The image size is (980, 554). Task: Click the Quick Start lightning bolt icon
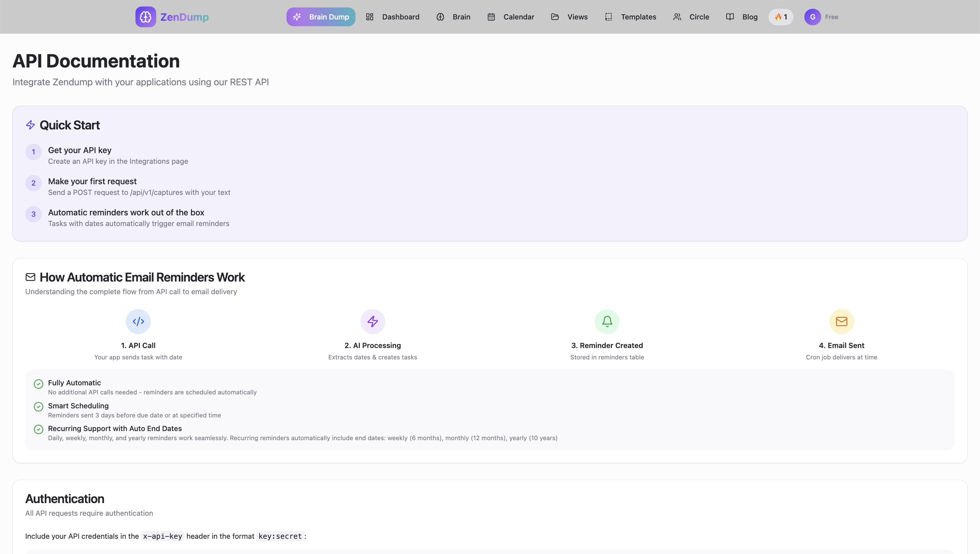(30, 125)
